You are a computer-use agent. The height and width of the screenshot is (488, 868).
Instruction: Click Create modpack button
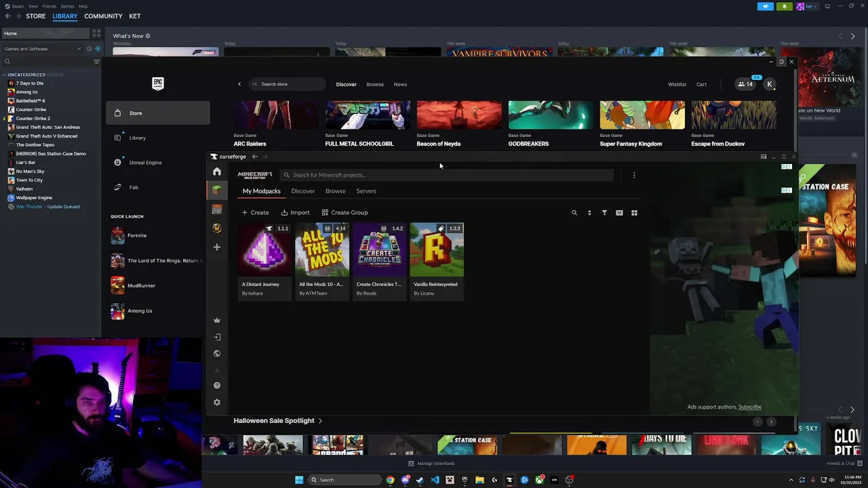256,213
